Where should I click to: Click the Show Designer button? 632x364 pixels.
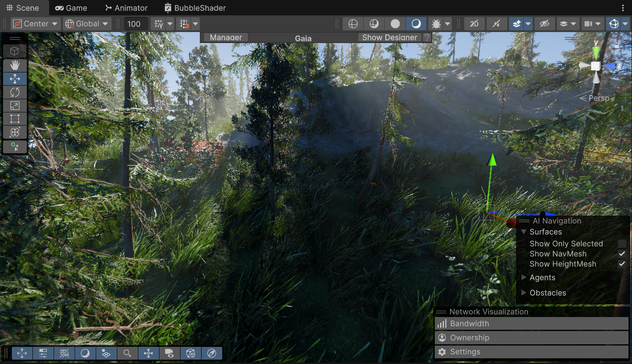point(389,37)
